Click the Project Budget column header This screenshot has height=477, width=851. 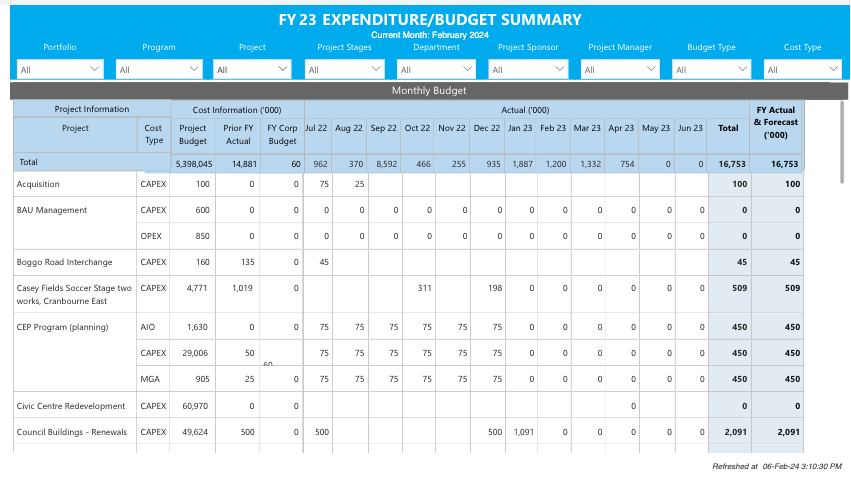pyautogui.click(x=193, y=134)
